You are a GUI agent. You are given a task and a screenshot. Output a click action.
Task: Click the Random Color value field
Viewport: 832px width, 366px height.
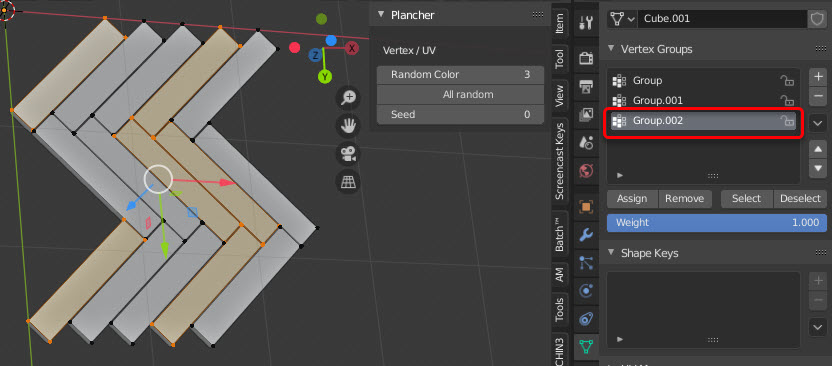pyautogui.click(x=461, y=75)
